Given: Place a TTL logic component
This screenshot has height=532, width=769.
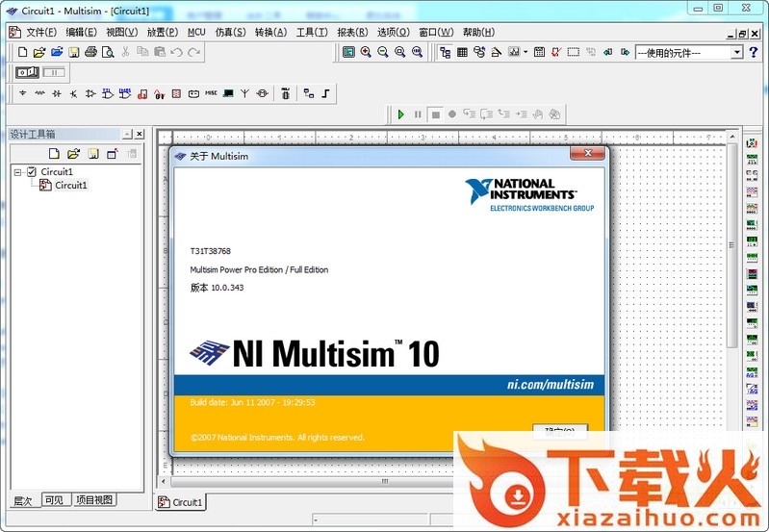Looking at the screenshot, I should tap(108, 93).
